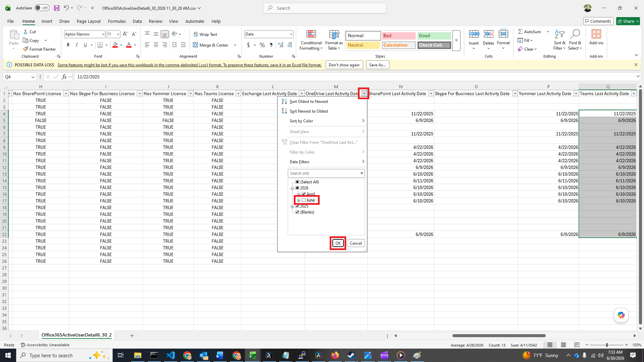Toggle Bold formatting
The width and height of the screenshot is (644, 362).
coord(68,45)
